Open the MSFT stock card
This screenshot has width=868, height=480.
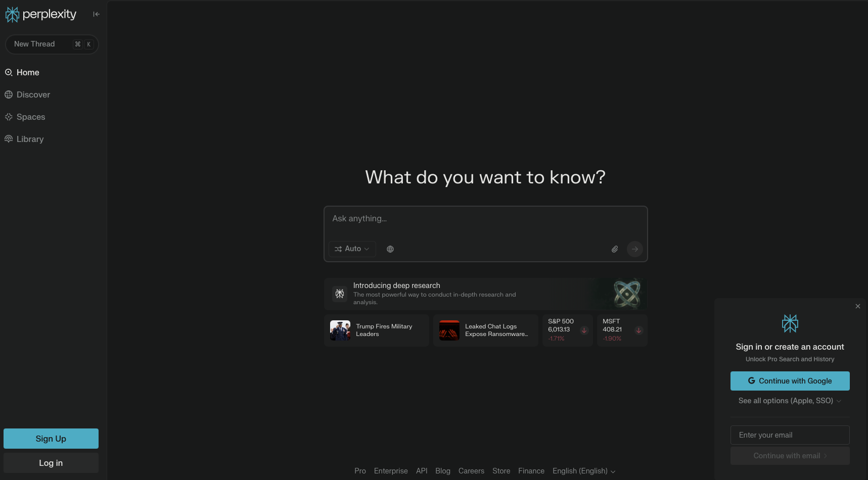coord(622,330)
